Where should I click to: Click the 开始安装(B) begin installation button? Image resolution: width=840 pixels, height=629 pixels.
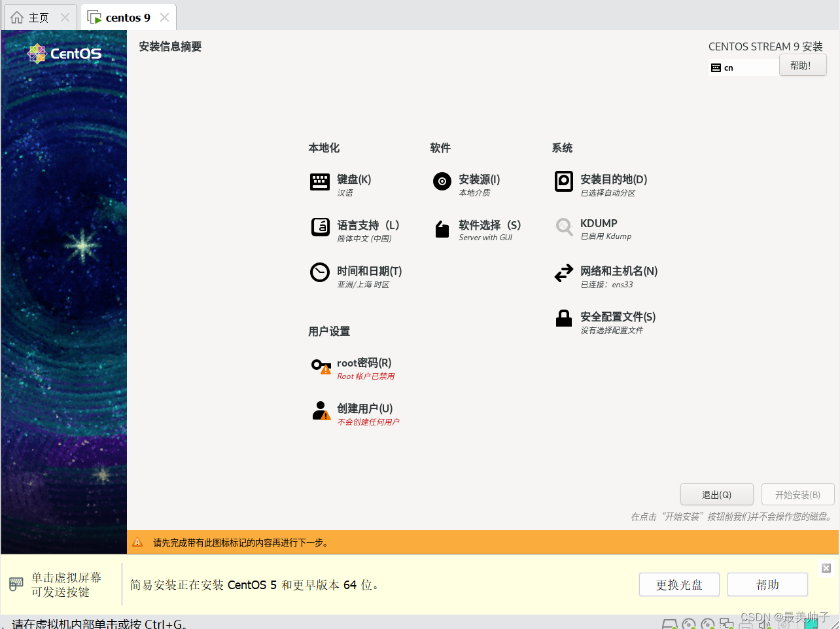[x=797, y=495]
